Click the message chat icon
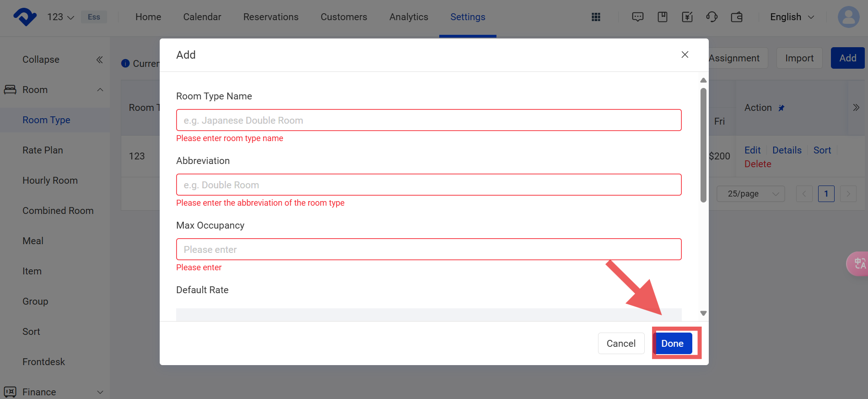This screenshot has height=399, width=868. click(x=637, y=17)
